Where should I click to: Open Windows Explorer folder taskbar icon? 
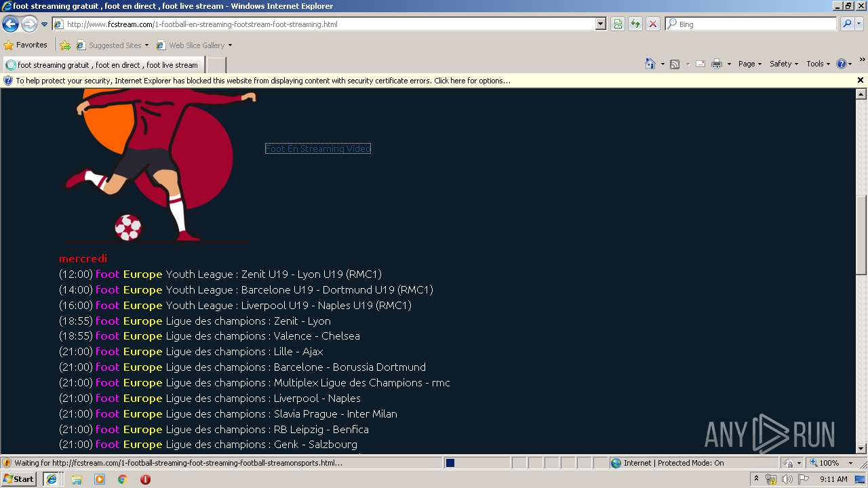(77, 479)
